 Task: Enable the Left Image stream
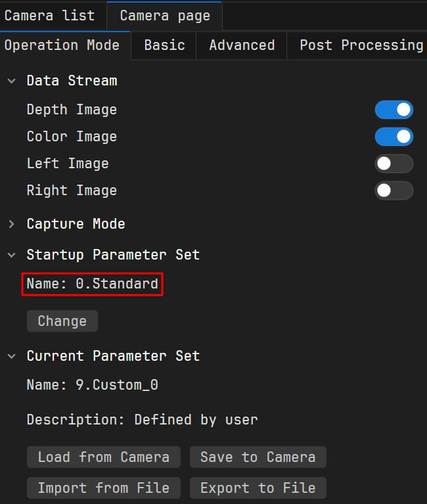(x=393, y=164)
